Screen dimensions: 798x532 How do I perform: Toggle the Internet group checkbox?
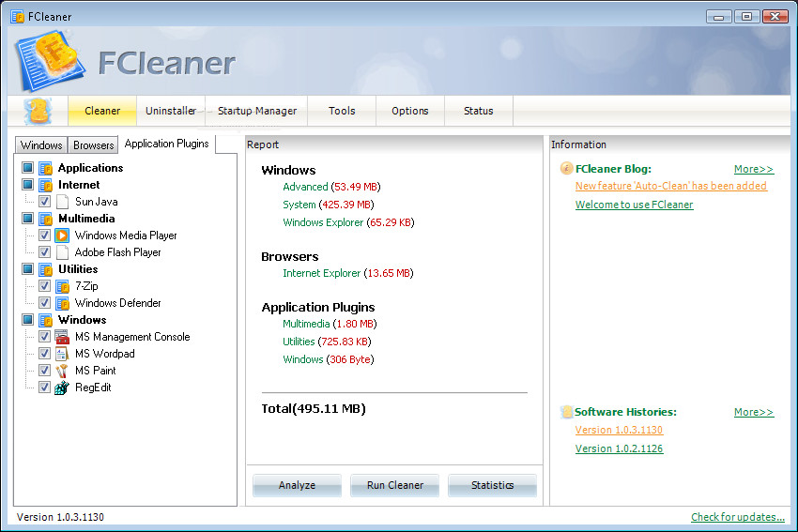tap(28, 184)
